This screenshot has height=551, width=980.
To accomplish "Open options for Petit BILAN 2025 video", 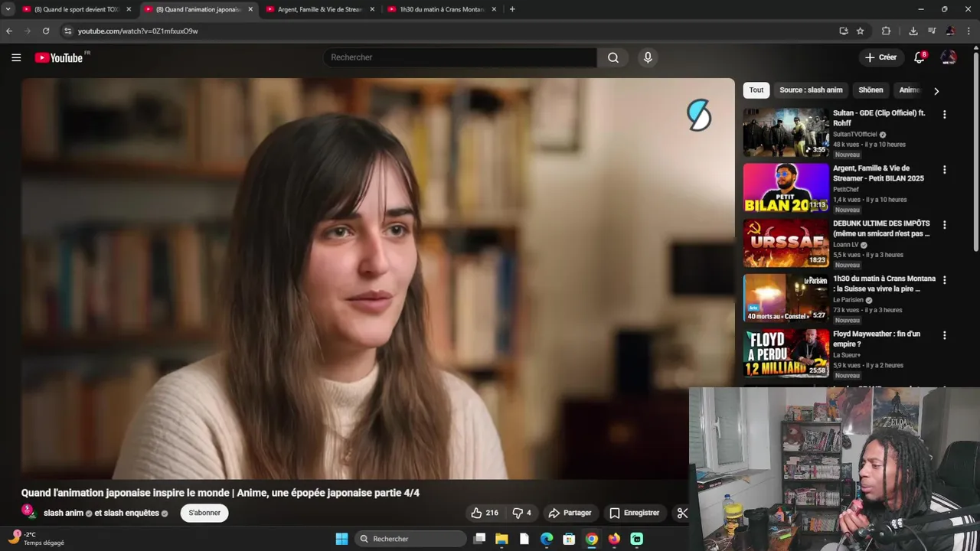I will click(x=944, y=169).
